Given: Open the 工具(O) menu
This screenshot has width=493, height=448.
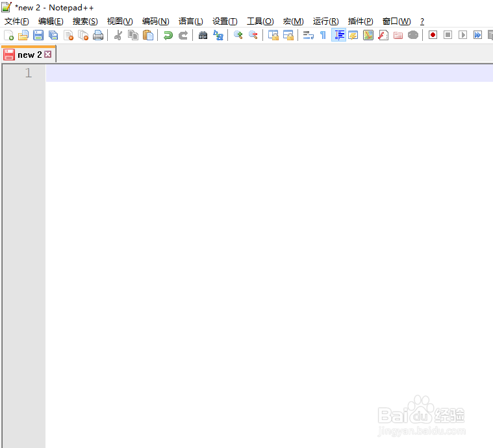Looking at the screenshot, I should pos(260,21).
